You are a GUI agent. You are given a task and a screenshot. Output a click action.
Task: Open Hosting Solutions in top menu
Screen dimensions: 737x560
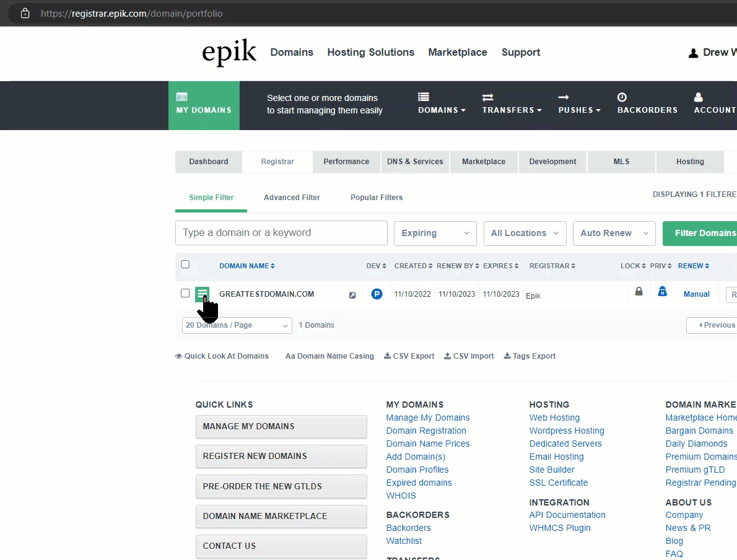pyautogui.click(x=371, y=52)
